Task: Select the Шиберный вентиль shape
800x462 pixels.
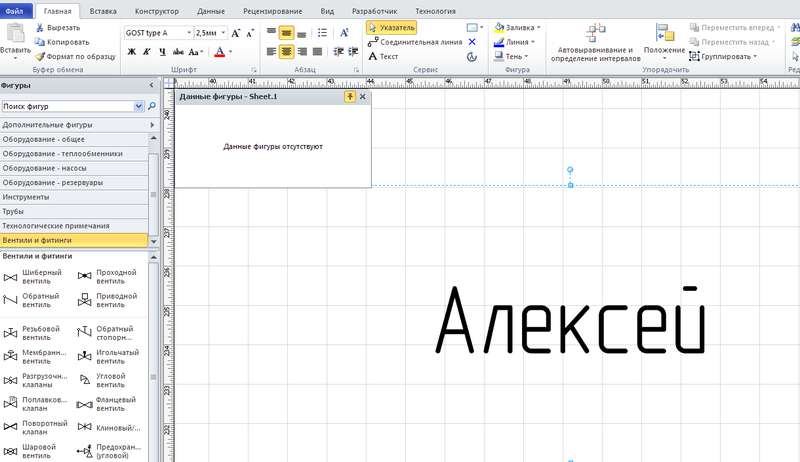Action: pos(35,277)
